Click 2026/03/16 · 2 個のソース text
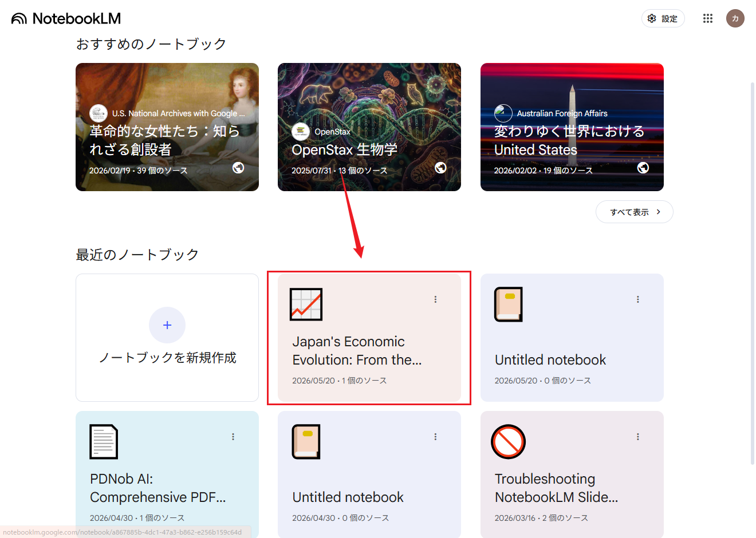Image resolution: width=756 pixels, height=538 pixels. click(542, 518)
